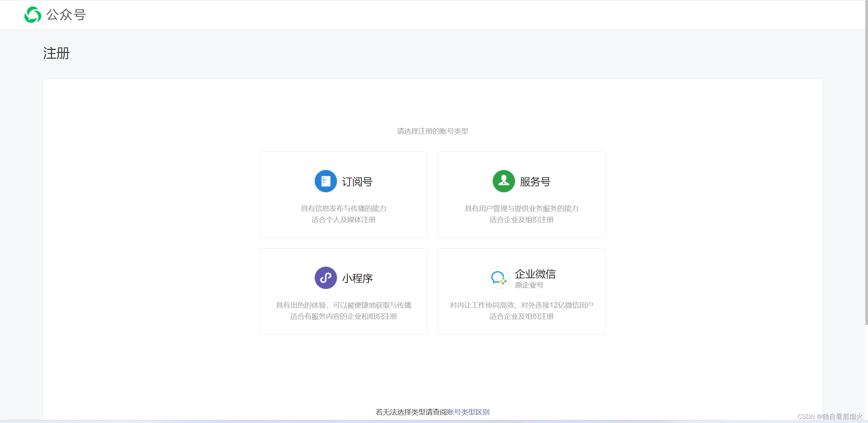This screenshot has width=868, height=423.
Task: Click the purple 小程序 link icon
Action: click(x=325, y=278)
